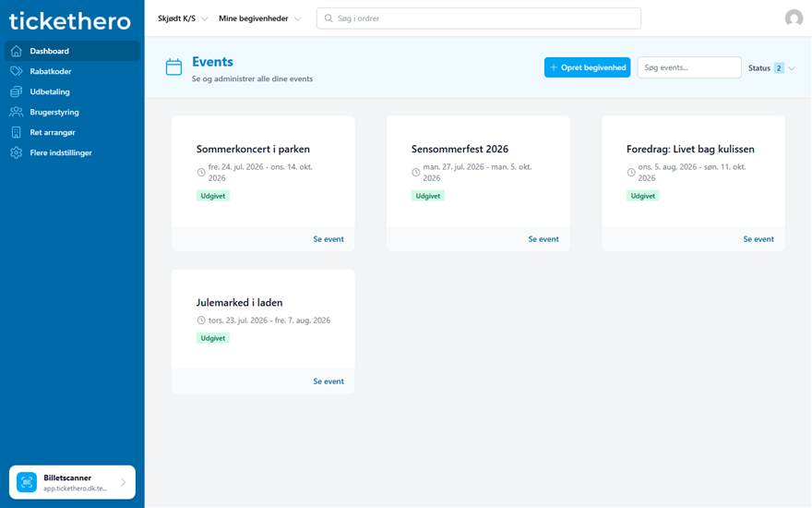Expand the Mine begivenheder dropdown

point(260,18)
